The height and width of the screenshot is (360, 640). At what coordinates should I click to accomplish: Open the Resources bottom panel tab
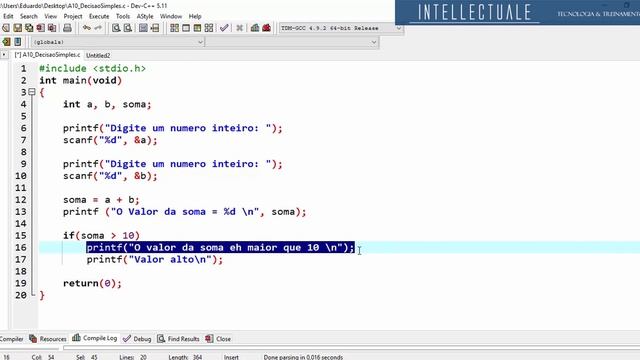[48, 339]
